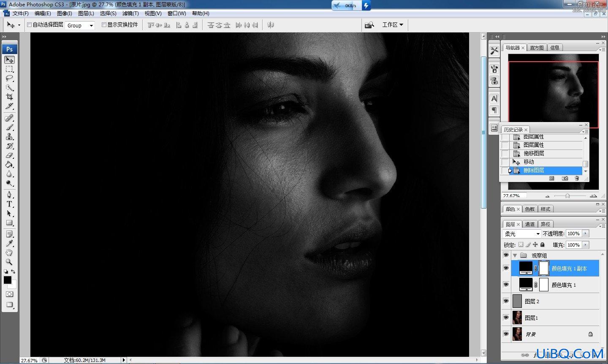The width and height of the screenshot is (608, 364).
Task: Select the Healing Brush tool
Action: [x=9, y=118]
